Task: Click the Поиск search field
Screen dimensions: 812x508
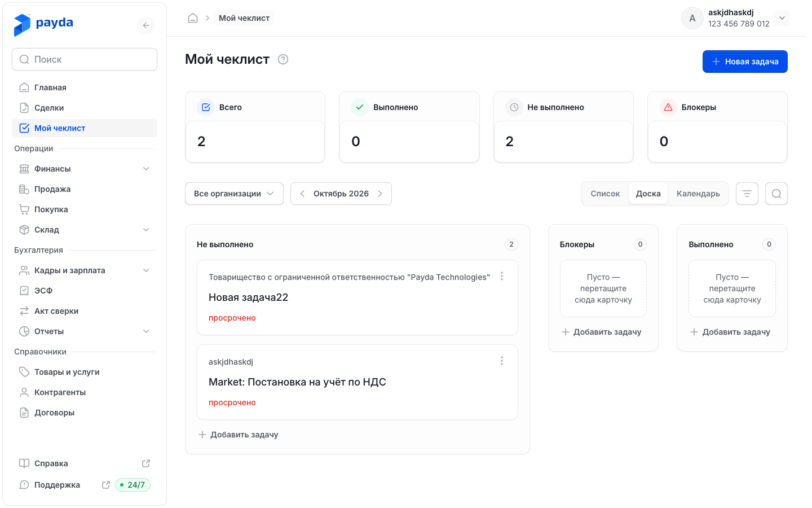Action: coord(85,59)
